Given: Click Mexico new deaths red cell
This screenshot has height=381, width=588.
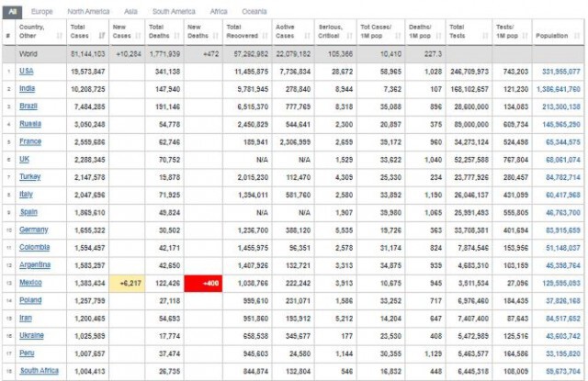Looking at the screenshot, I should tap(203, 283).
